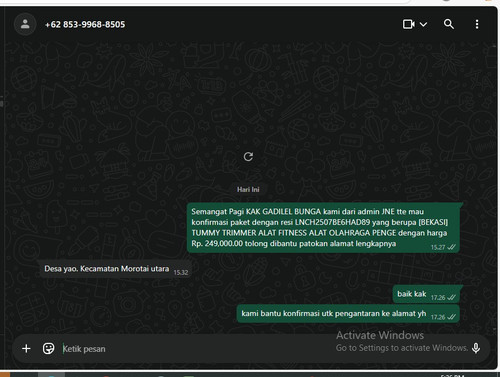Image resolution: width=500 pixels, height=377 pixels.
Task: Start a video call with contact
Action: (409, 24)
